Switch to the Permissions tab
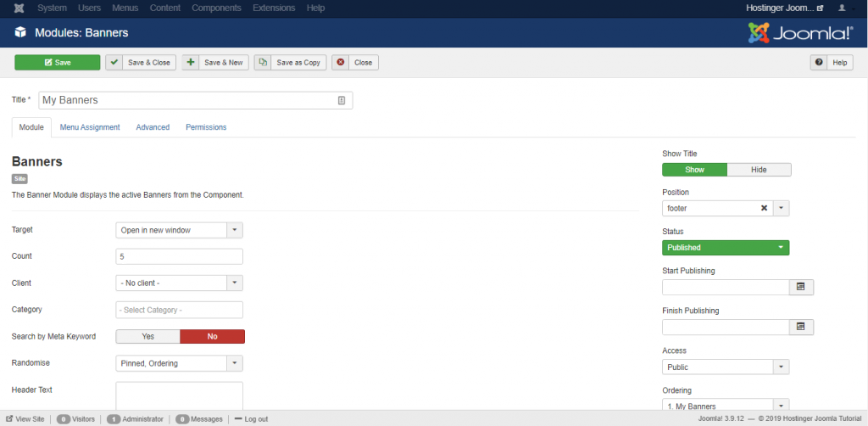The image size is (868, 426). pos(206,126)
